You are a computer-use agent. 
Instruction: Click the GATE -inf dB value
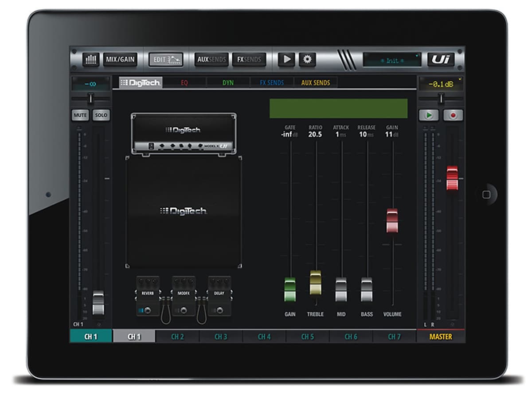point(290,134)
